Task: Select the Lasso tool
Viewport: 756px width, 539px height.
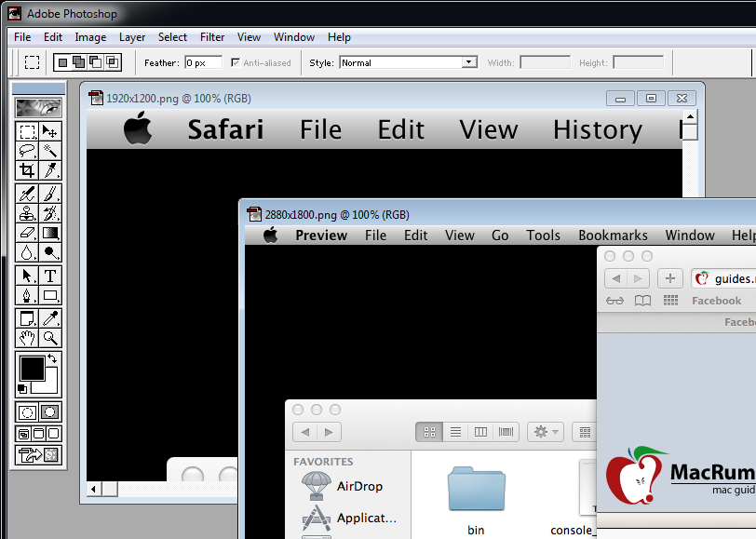Action: pyautogui.click(x=27, y=151)
